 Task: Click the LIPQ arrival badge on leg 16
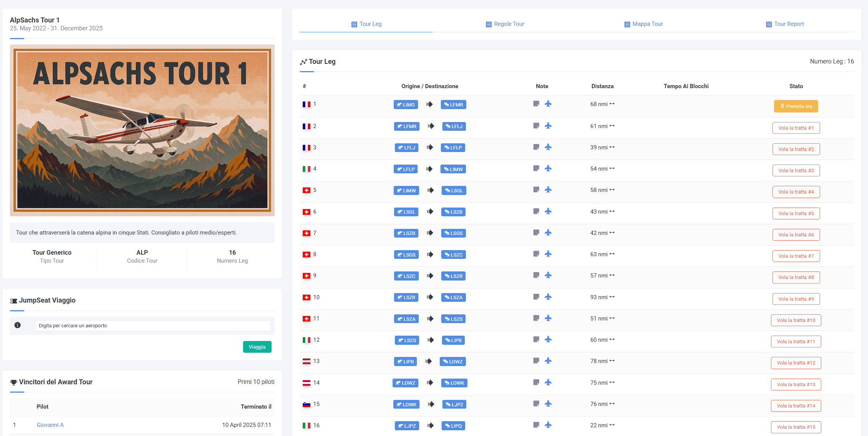[x=453, y=426]
